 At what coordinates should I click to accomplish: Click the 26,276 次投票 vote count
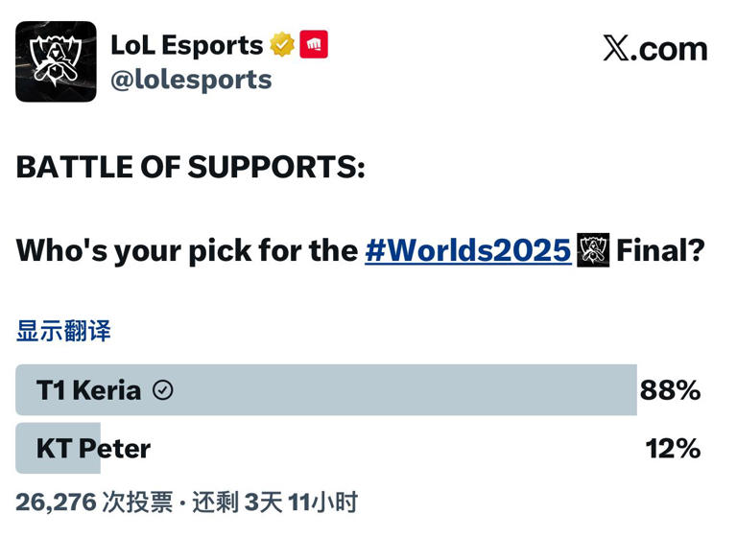pos(94,502)
